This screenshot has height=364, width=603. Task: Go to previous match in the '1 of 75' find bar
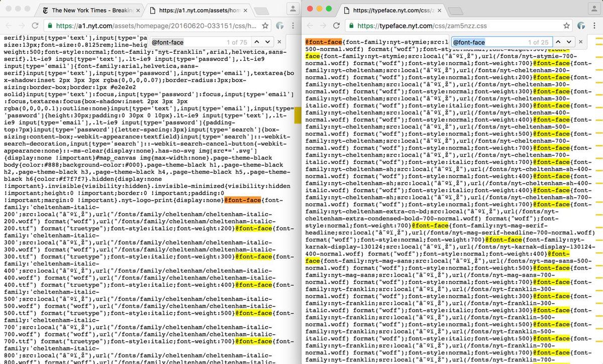coord(256,43)
